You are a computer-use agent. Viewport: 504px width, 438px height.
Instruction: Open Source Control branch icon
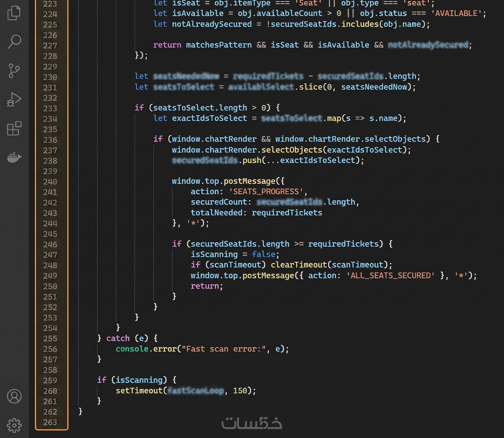14,71
